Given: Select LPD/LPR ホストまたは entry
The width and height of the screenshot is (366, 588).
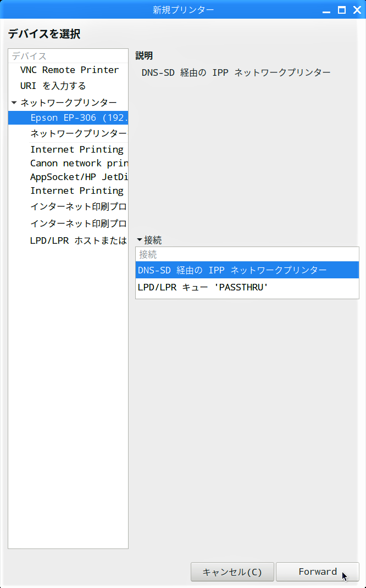Looking at the screenshot, I should pos(68,241).
